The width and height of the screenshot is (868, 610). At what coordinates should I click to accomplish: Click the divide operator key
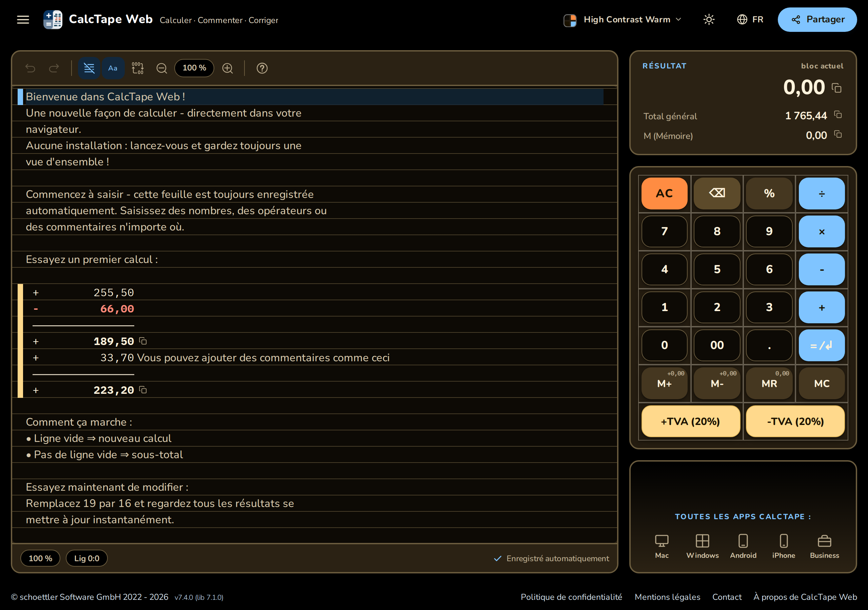(822, 194)
